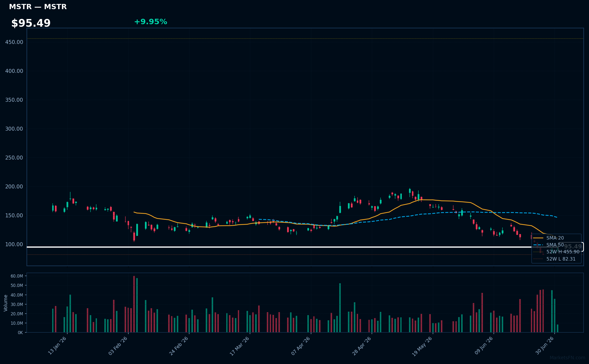
Task: Click the tall green April volume bar near 52M
Action: (x=340, y=308)
